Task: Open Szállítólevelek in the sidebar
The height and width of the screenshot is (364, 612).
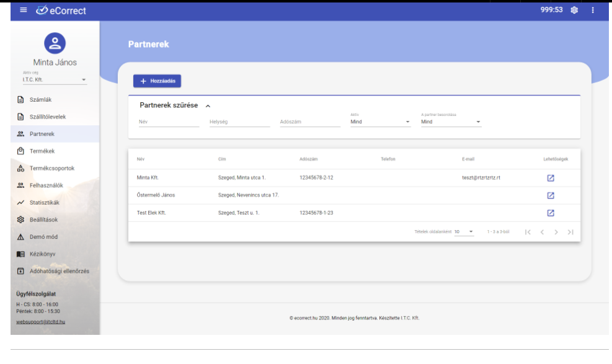Action: pos(55,117)
